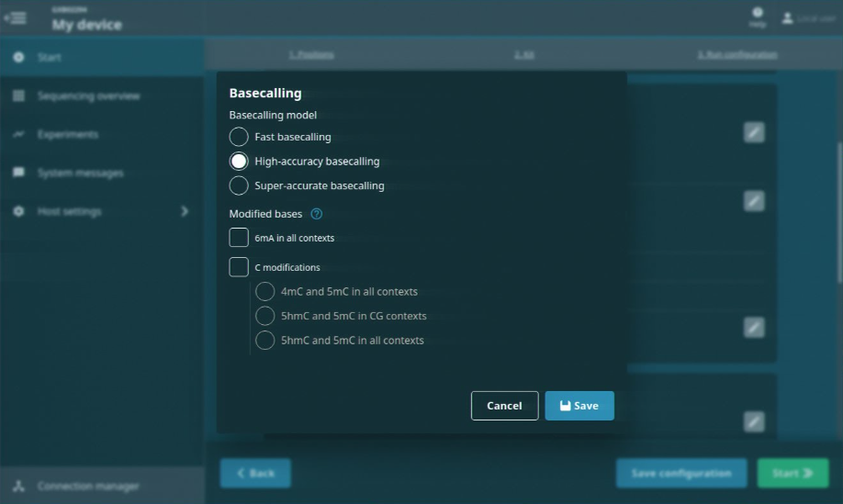
Task: Click the Start sidebar icon
Action: point(18,57)
